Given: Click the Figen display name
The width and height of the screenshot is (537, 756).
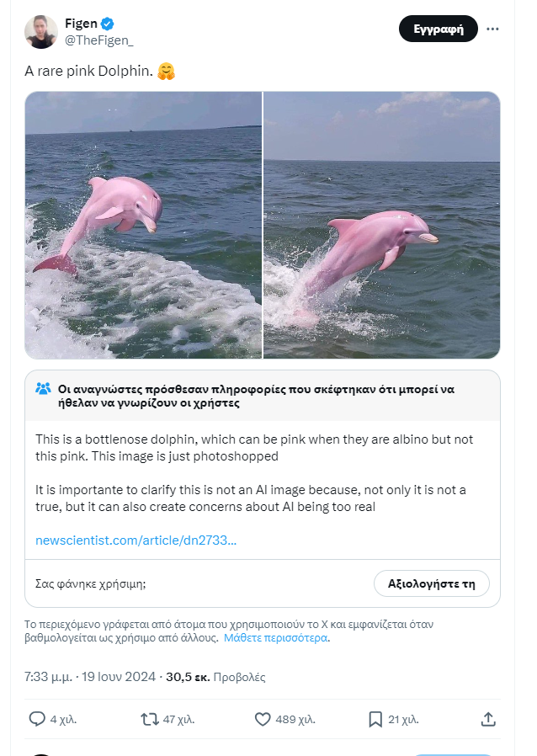Looking at the screenshot, I should pos(81,23).
